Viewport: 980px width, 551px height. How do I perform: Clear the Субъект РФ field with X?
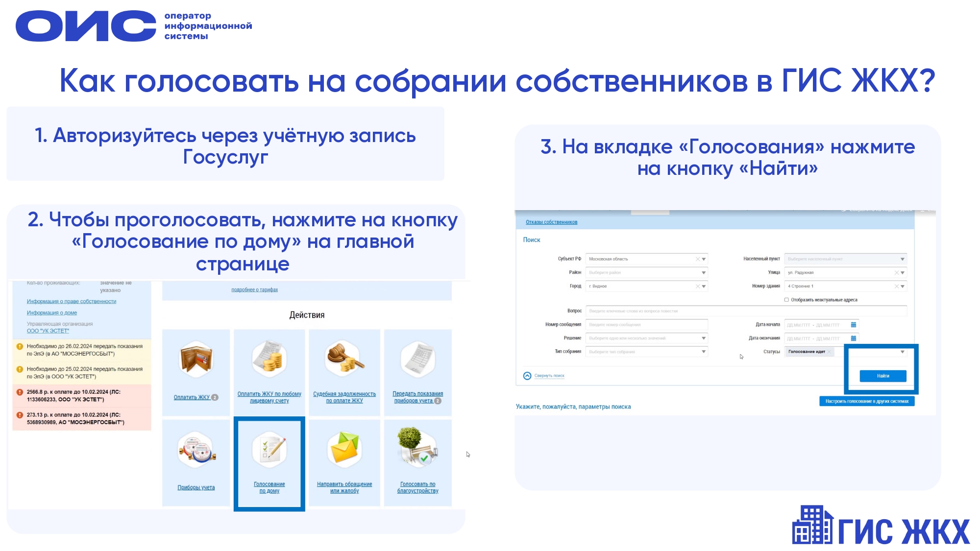(697, 259)
